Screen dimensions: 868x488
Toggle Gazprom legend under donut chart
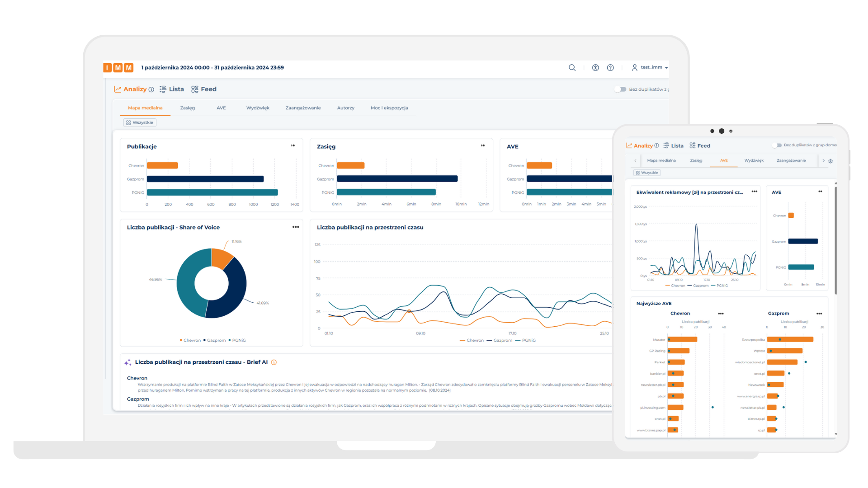click(215, 340)
